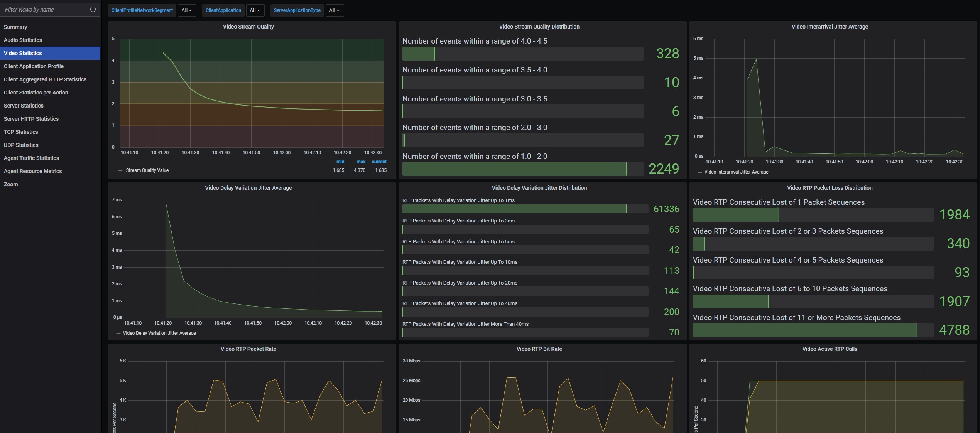Click Video Stream Quality panel title
Image resolution: width=980 pixels, height=433 pixels.
click(248, 27)
